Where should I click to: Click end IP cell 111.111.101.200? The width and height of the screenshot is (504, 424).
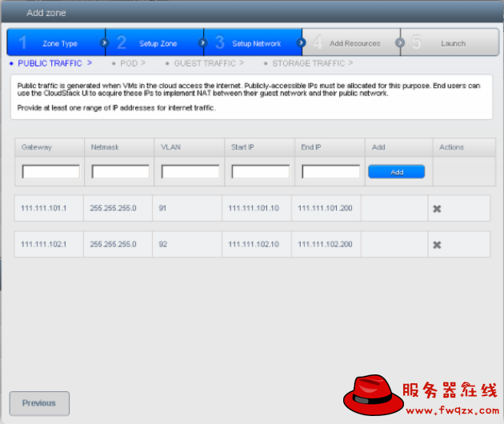click(x=325, y=208)
